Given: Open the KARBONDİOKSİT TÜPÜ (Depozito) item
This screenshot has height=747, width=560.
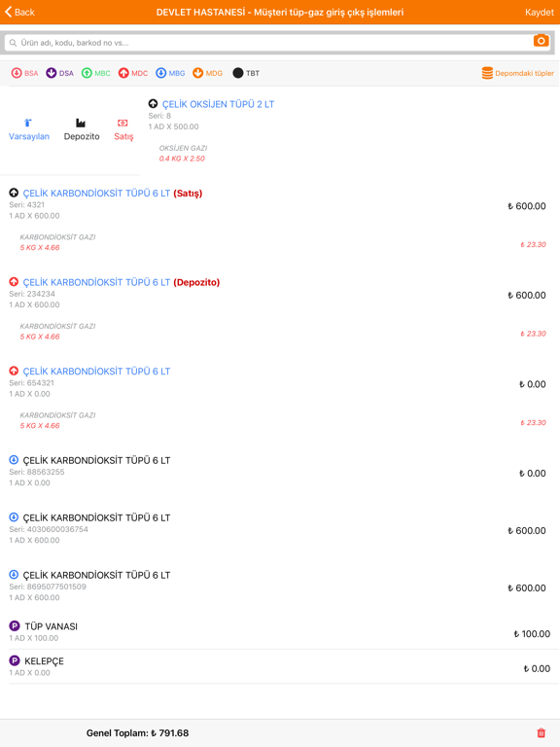Looking at the screenshot, I should pyautogui.click(x=122, y=282).
